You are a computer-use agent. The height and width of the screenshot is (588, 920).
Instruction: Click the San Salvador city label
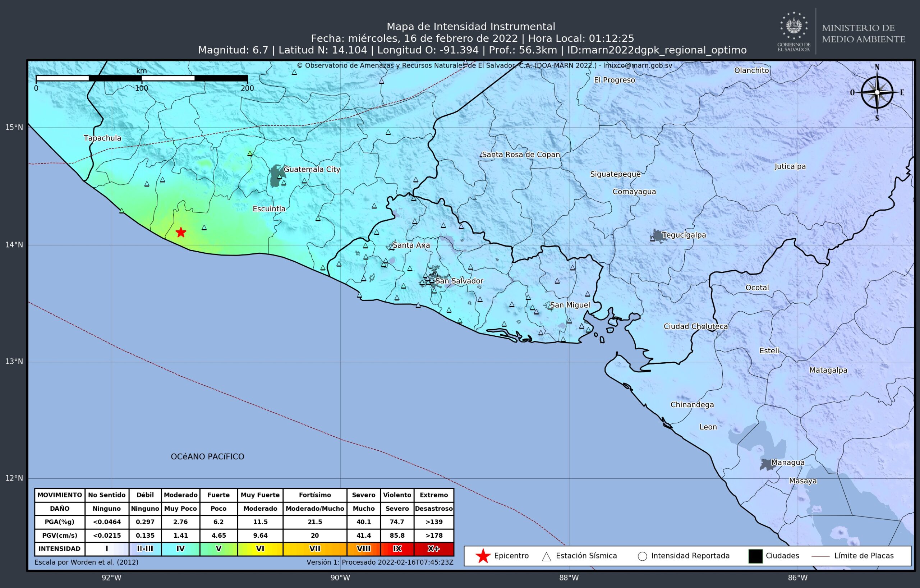click(459, 281)
